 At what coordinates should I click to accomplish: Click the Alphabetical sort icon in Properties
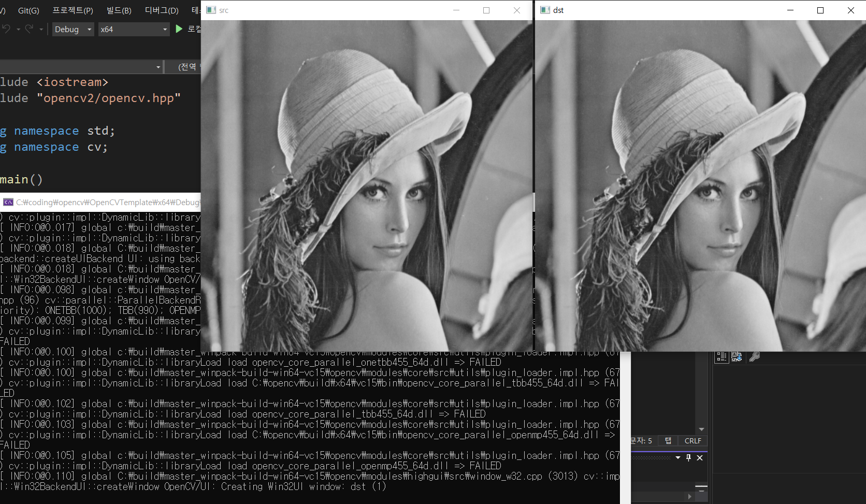(737, 356)
